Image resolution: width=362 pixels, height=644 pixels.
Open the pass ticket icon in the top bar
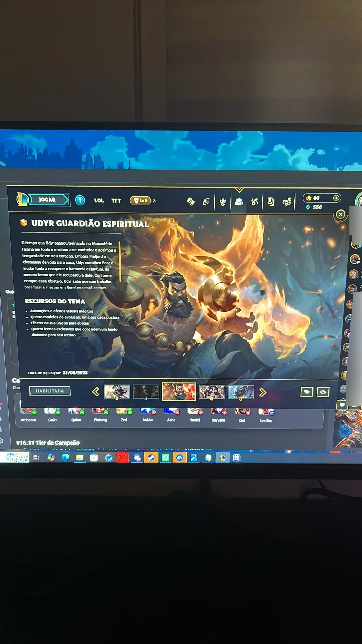pyautogui.click(x=191, y=201)
